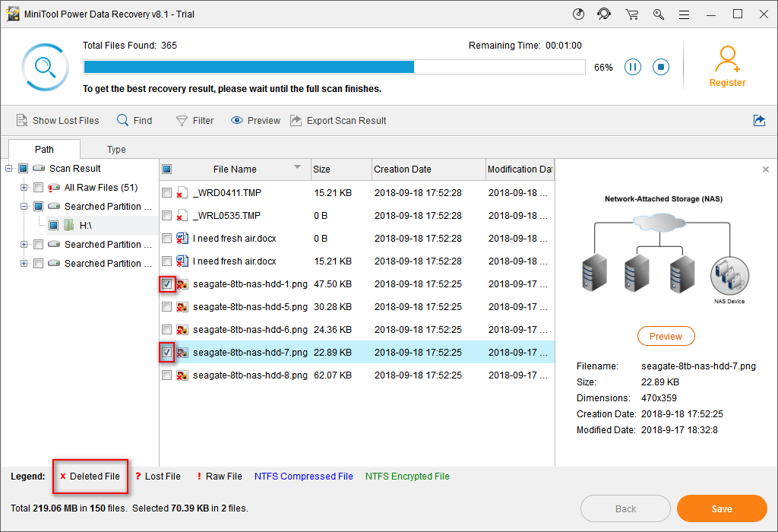Click Show Lost Files
778x532 pixels.
(x=58, y=121)
